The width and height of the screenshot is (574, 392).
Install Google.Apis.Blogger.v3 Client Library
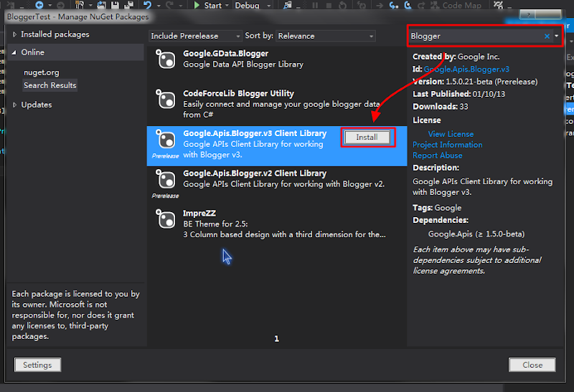[x=367, y=137]
